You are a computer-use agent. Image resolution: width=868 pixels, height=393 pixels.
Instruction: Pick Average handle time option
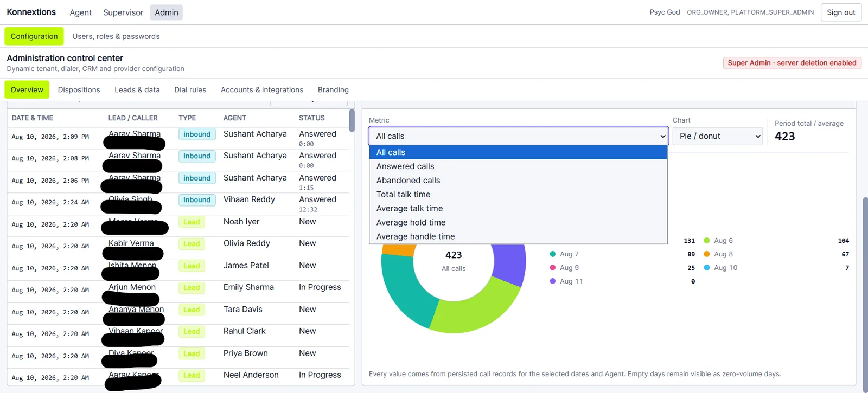[518, 237]
